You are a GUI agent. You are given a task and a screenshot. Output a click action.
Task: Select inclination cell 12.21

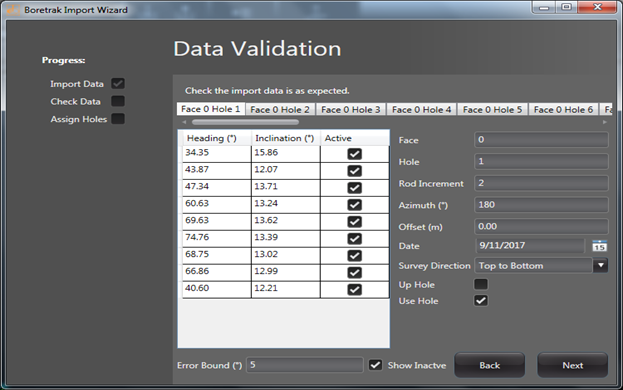(x=286, y=290)
